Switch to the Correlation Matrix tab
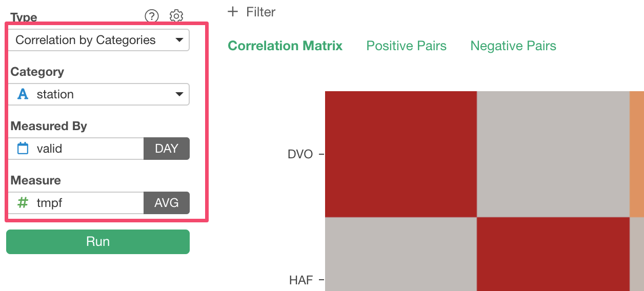Viewport: 644px width, 291px height. point(285,46)
